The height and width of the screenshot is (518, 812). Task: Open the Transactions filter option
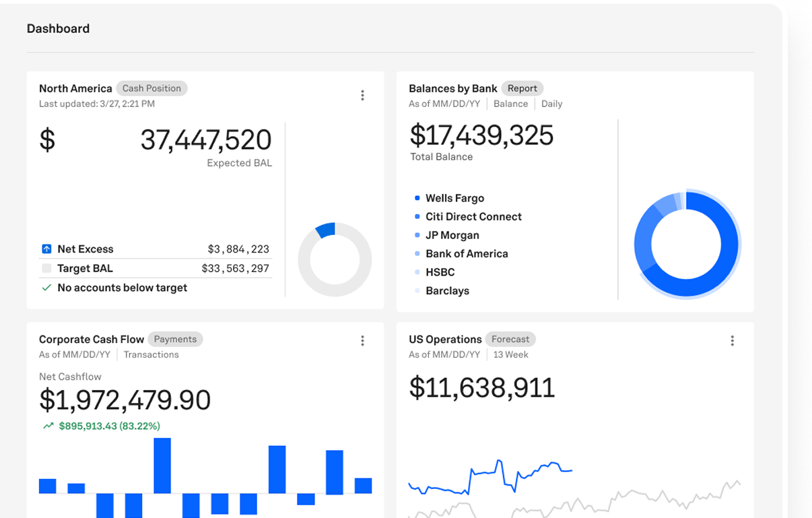(151, 355)
